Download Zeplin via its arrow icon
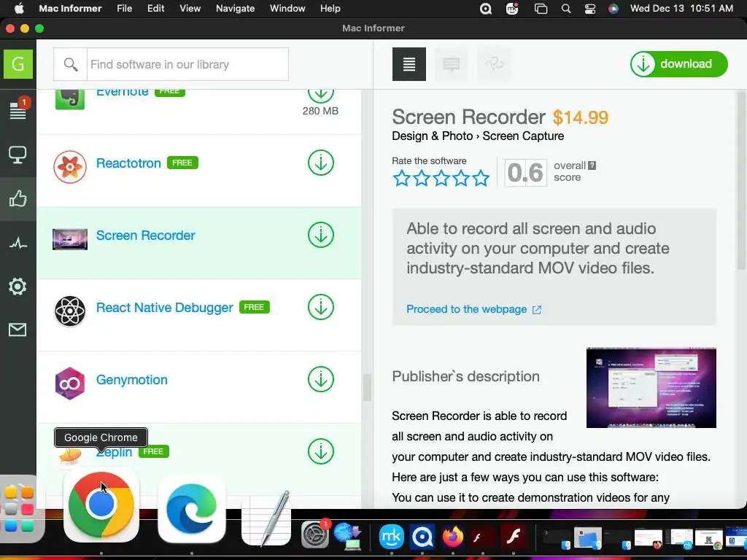The height and width of the screenshot is (560, 747). [x=321, y=451]
